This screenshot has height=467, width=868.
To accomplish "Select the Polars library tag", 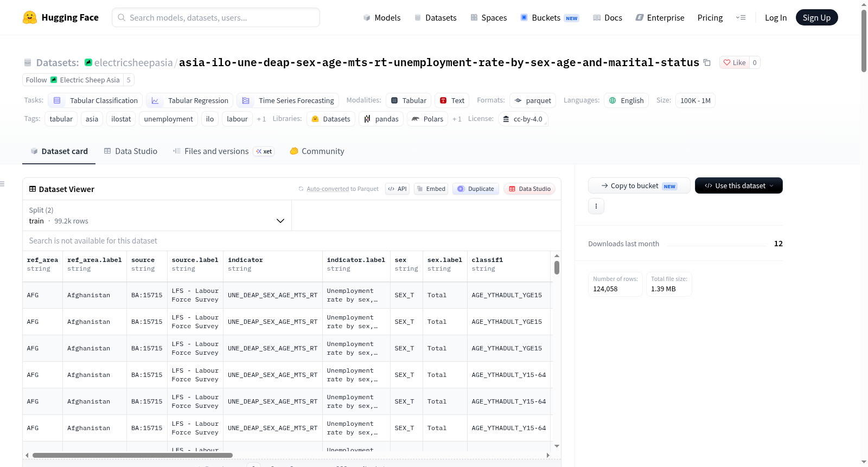I will tap(427, 119).
